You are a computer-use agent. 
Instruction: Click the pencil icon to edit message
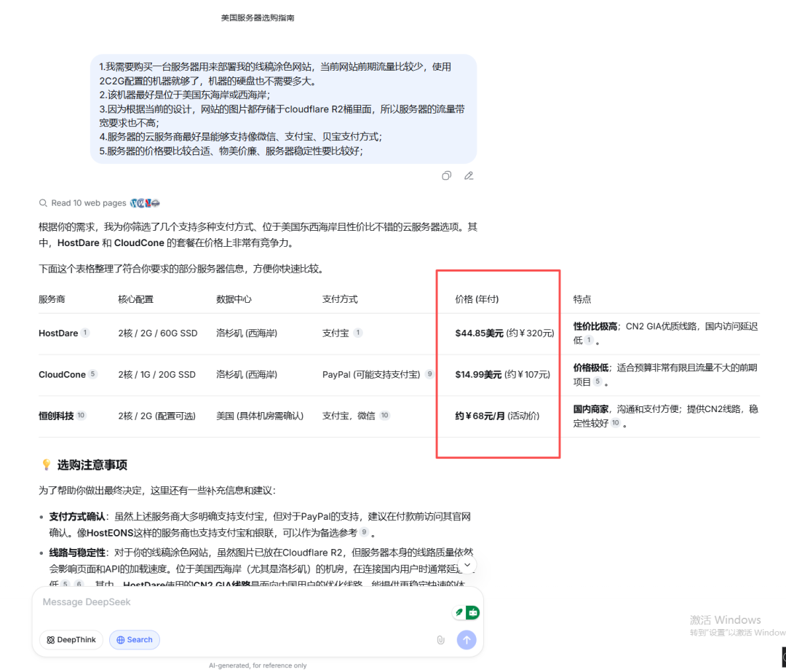click(x=469, y=175)
